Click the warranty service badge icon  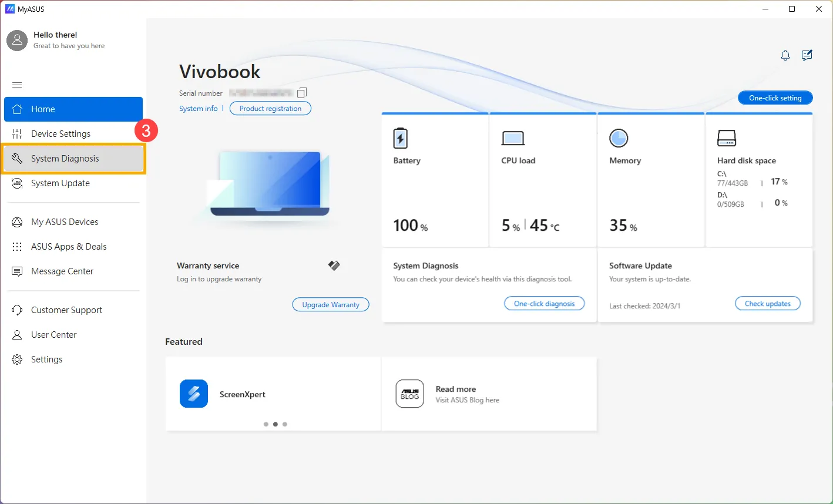[x=334, y=266]
